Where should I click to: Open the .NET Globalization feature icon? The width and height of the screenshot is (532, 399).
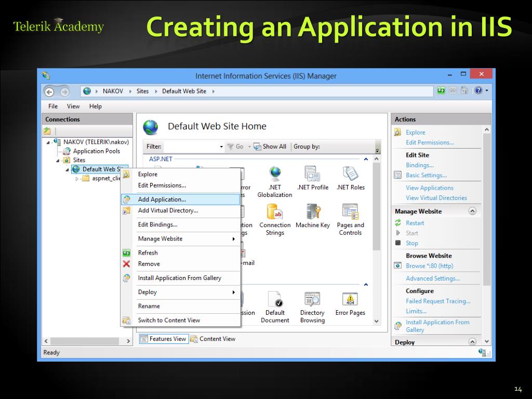coord(275,181)
